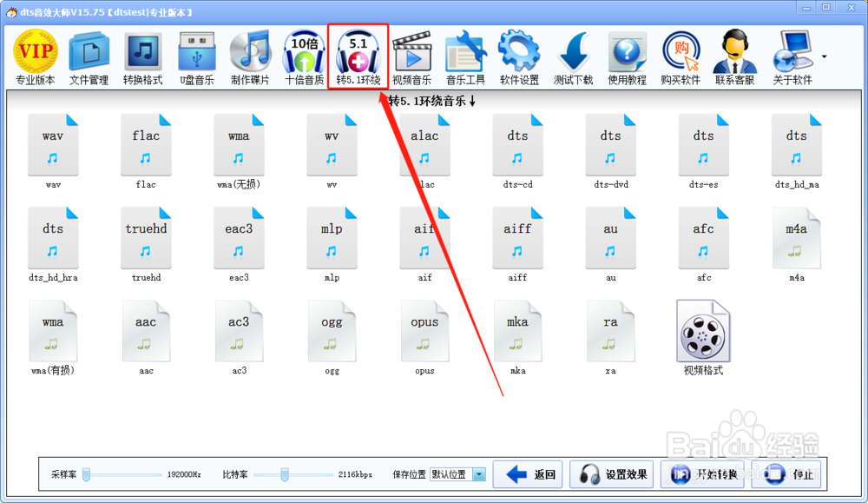868x503 pixels.
Task: Click 设置效果 effects button
Action: coord(612,474)
